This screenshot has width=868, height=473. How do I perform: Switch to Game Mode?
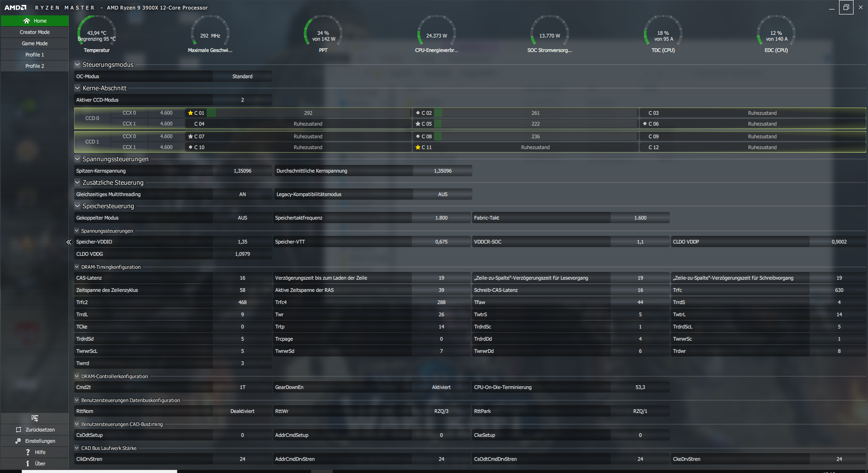click(35, 43)
